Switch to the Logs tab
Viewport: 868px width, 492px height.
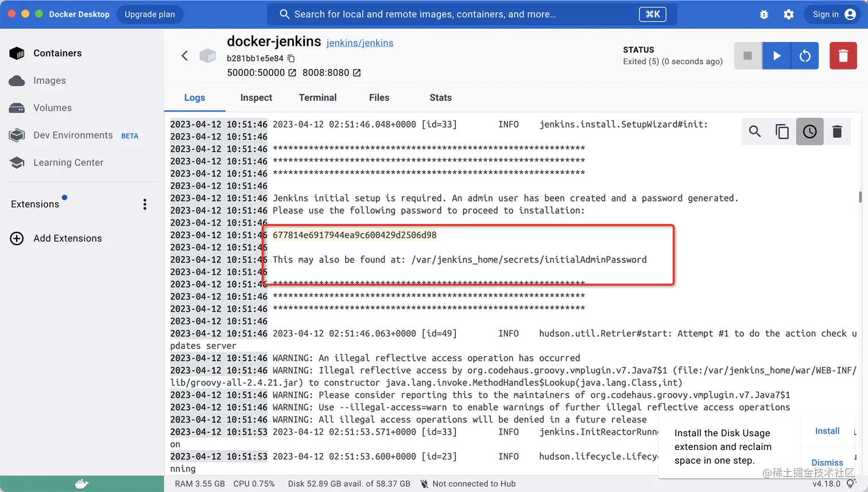pyautogui.click(x=195, y=98)
